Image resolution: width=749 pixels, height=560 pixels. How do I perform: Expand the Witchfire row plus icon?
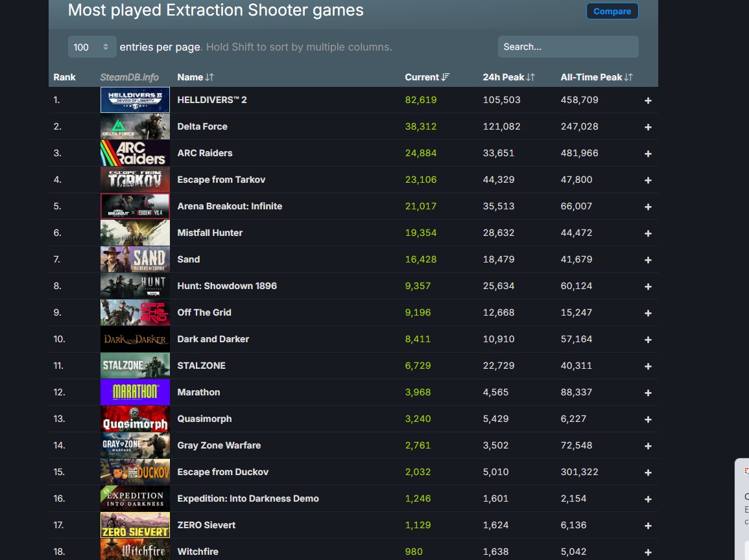648,552
